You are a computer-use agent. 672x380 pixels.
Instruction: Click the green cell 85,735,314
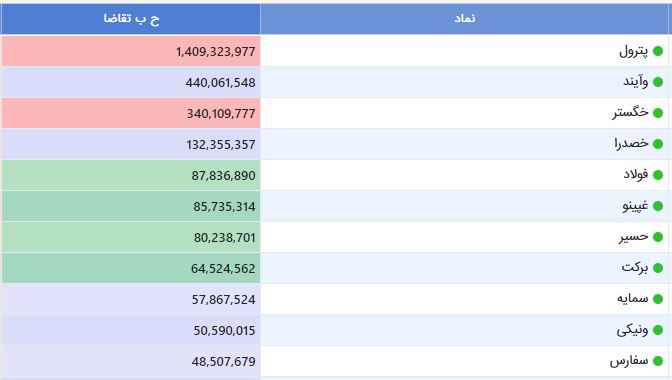tap(131, 206)
